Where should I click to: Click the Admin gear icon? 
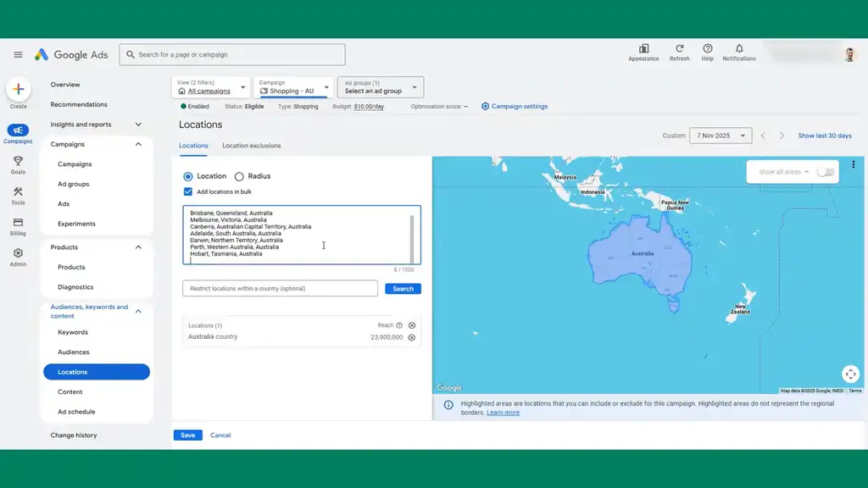pyautogui.click(x=18, y=253)
